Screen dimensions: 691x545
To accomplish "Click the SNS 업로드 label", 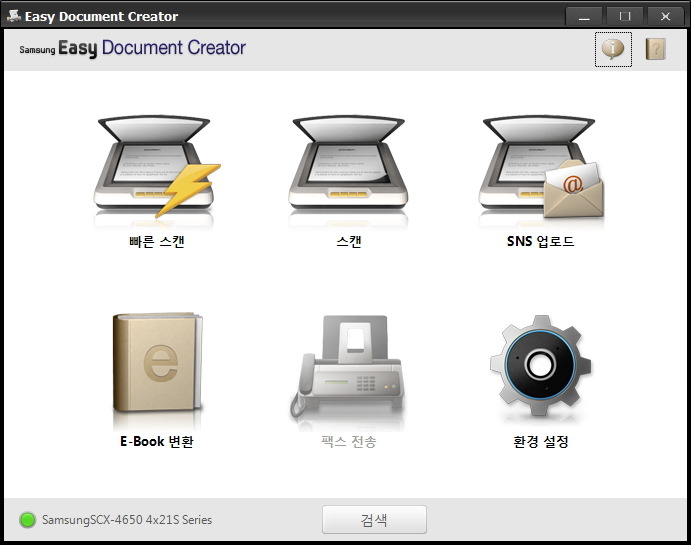I will pyautogui.click(x=541, y=241).
